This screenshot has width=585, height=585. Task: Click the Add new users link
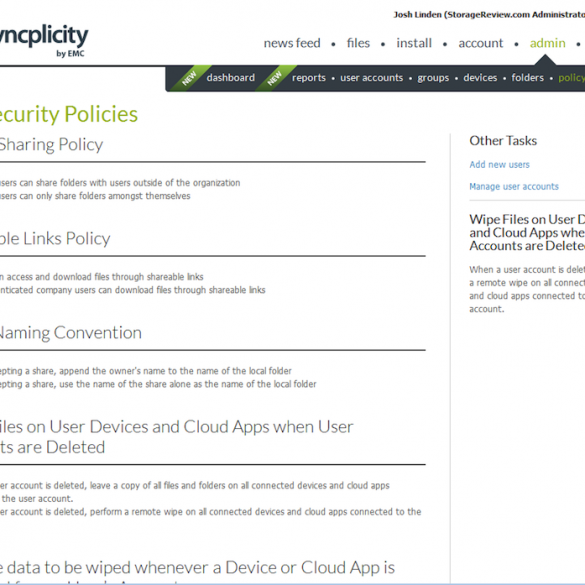point(499,165)
